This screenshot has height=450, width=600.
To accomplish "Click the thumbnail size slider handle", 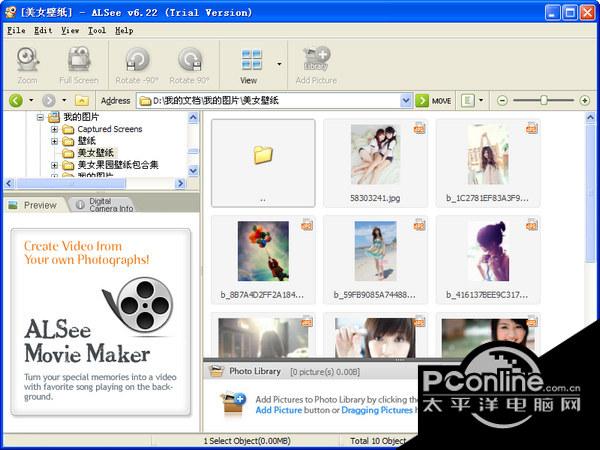I will (543, 100).
